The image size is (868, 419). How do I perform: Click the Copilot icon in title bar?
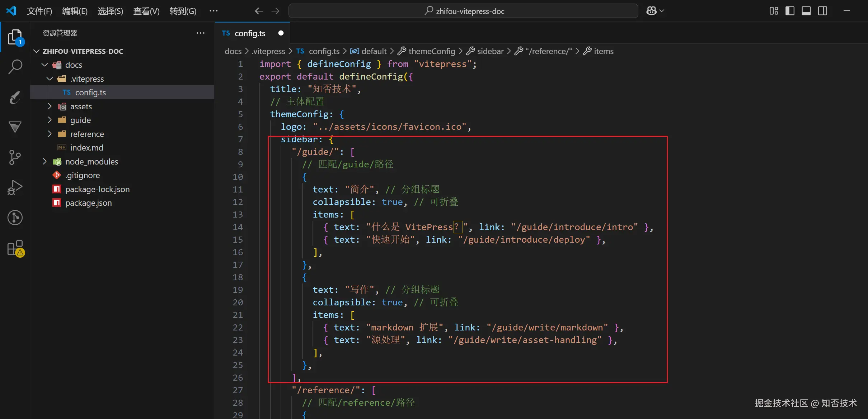(652, 11)
